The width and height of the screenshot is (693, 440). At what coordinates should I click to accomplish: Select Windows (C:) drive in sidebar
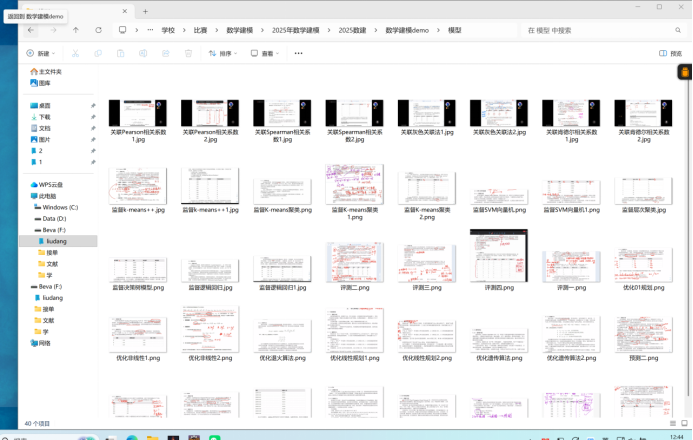coord(59,207)
